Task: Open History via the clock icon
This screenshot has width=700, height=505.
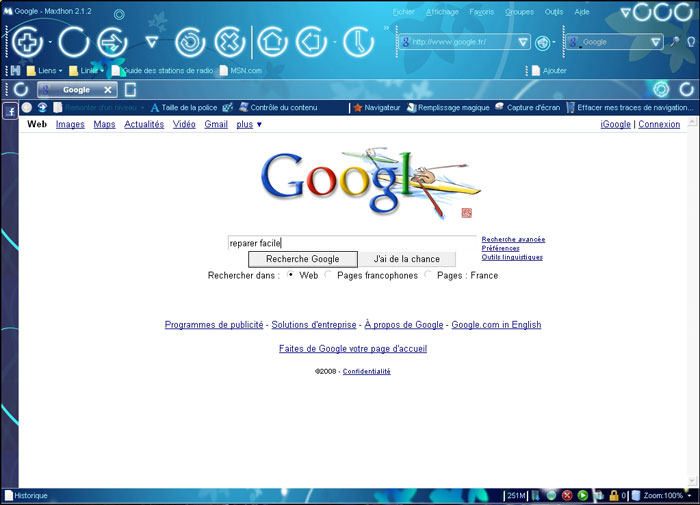Action: click(358, 42)
